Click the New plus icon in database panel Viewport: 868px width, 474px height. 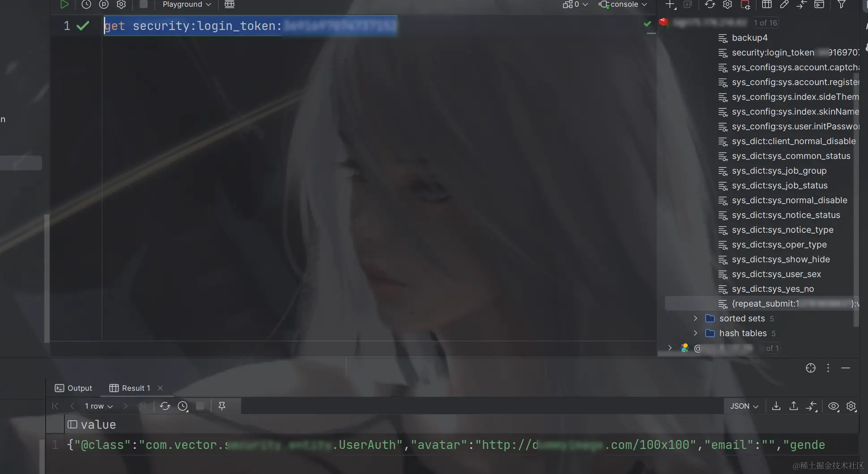670,4
